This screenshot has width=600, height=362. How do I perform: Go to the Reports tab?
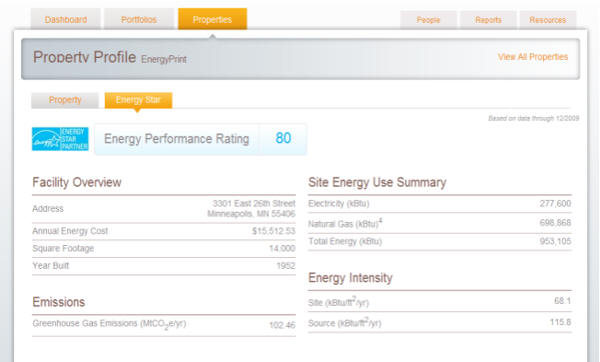tap(488, 20)
